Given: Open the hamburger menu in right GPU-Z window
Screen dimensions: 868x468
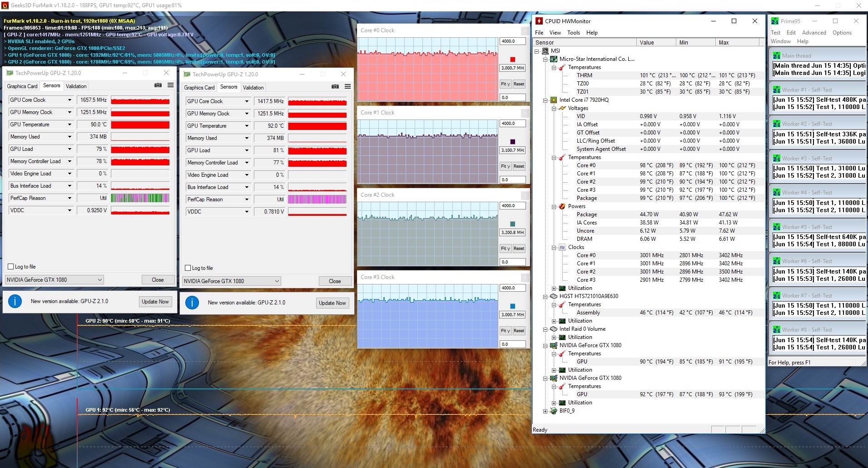Looking at the screenshot, I should click(347, 87).
